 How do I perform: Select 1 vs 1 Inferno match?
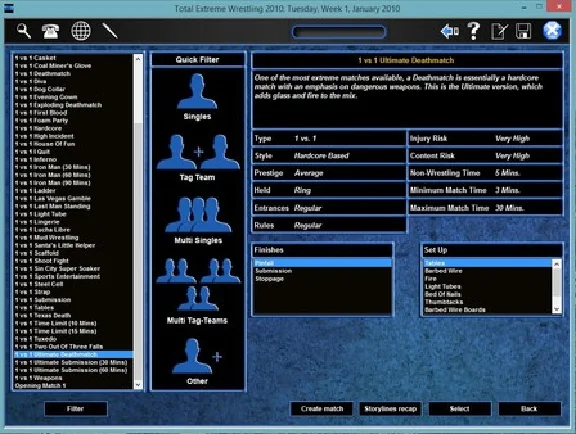pyautogui.click(x=73, y=159)
